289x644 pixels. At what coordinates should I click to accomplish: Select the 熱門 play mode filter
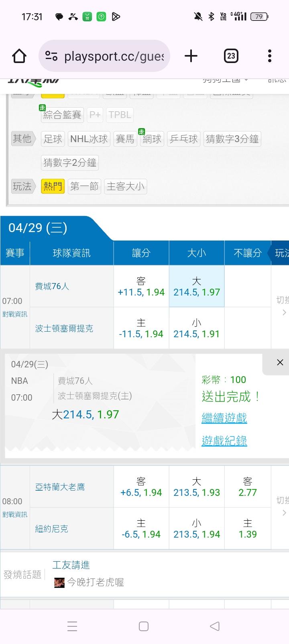coord(53,186)
